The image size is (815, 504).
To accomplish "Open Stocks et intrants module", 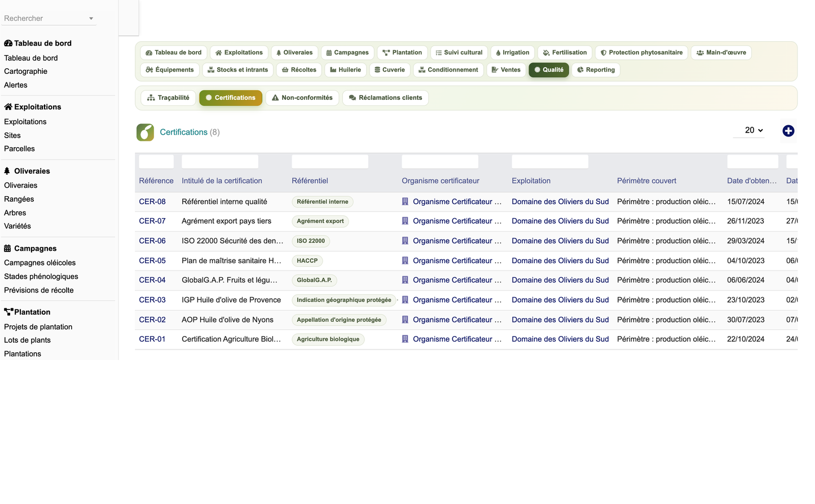I will [x=238, y=70].
